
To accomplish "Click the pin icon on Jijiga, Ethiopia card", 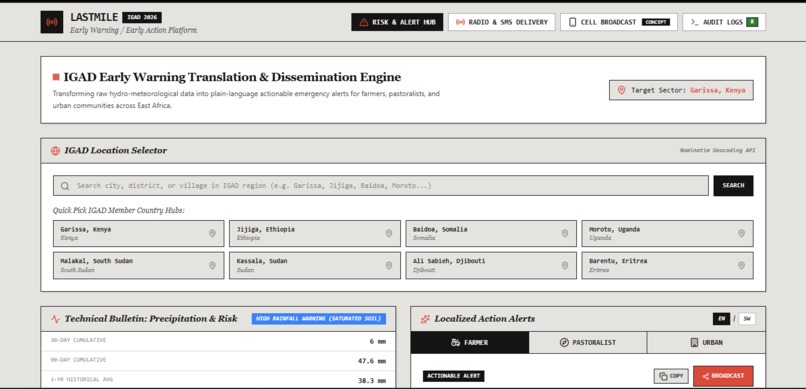I will [389, 233].
